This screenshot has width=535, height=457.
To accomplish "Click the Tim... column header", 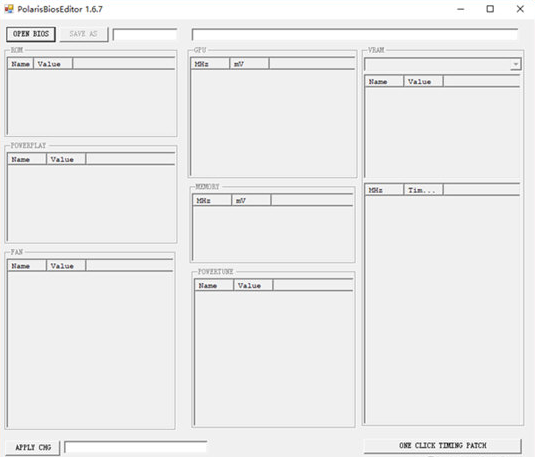I will pyautogui.click(x=423, y=190).
